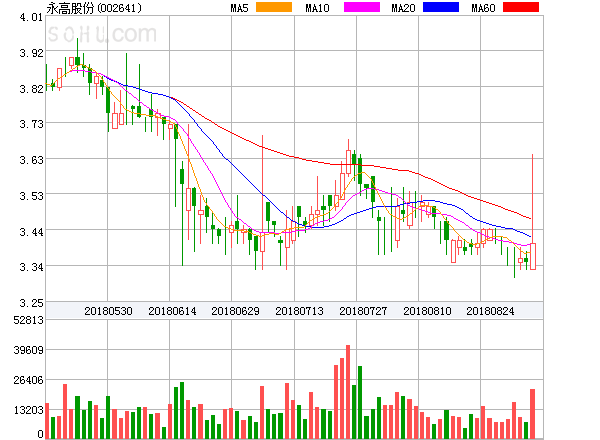Click the 26406 volume axis label

click(x=28, y=380)
